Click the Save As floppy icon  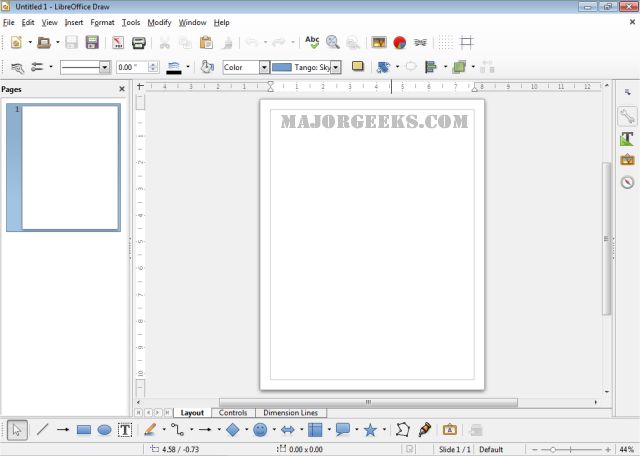(x=92, y=42)
